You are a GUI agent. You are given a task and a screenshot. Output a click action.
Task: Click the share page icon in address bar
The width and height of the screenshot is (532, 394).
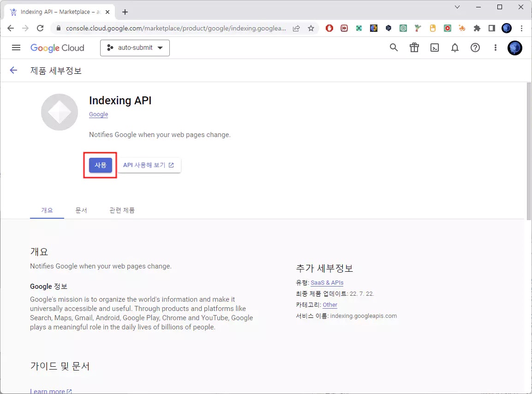point(296,28)
